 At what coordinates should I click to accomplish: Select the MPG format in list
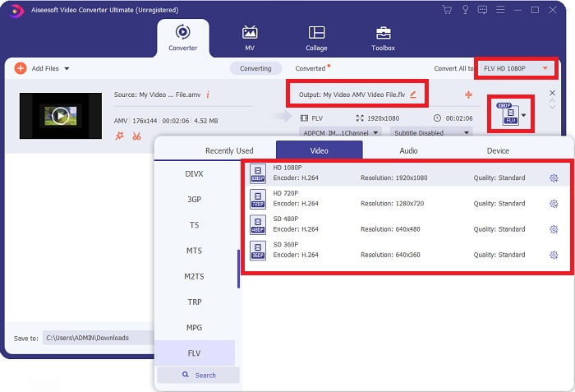[x=194, y=327]
